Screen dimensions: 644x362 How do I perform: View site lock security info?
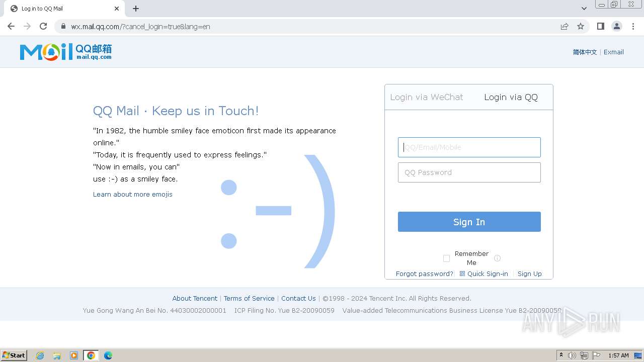click(63, 26)
